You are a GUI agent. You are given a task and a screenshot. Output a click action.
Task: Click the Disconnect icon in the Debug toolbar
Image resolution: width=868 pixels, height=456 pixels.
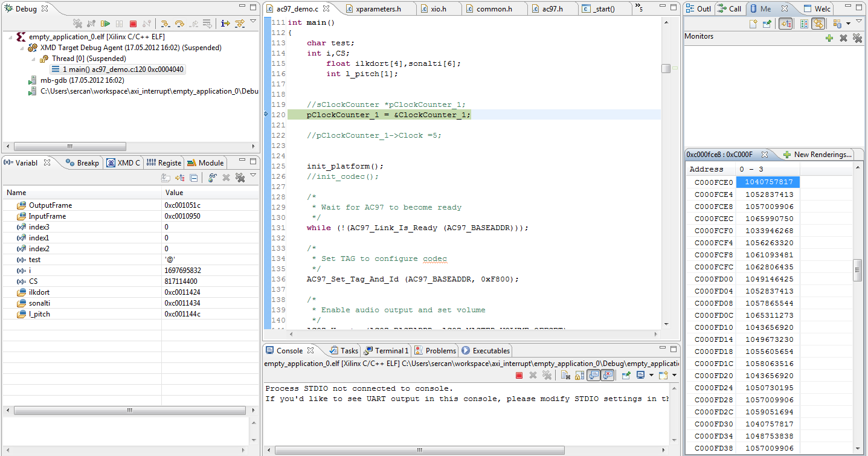[x=147, y=24]
